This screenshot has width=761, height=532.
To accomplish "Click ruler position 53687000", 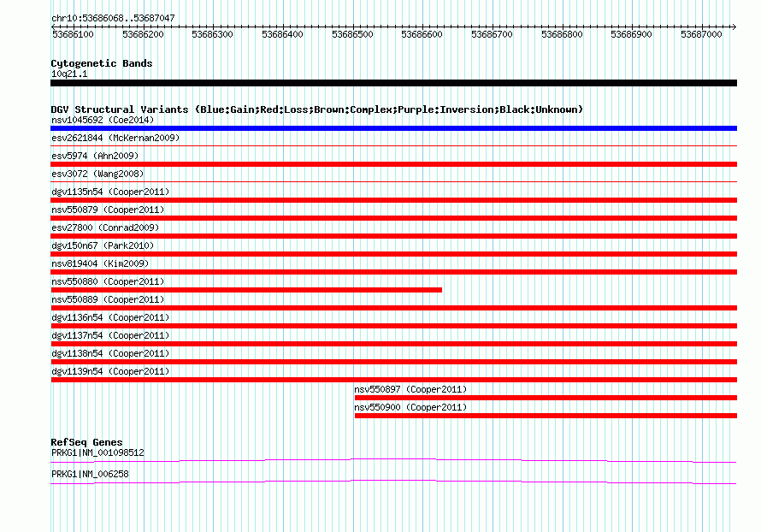I will tap(701, 34).
